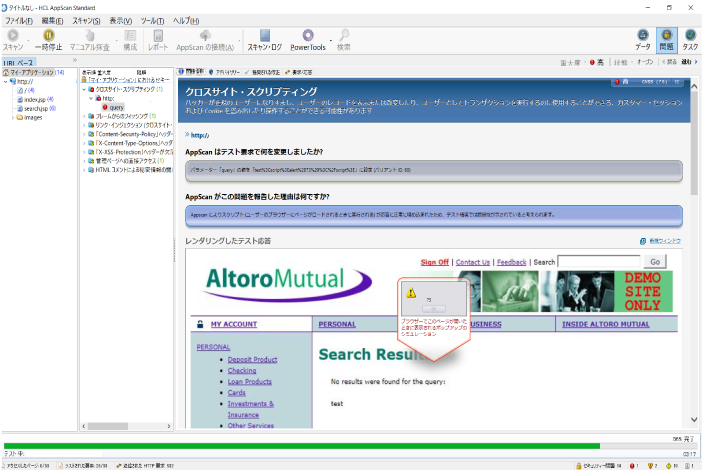Expand the Phishing Through Frames (フレームからのフィッシング) issue
The width and height of the screenshot is (704, 470).
coord(84,116)
